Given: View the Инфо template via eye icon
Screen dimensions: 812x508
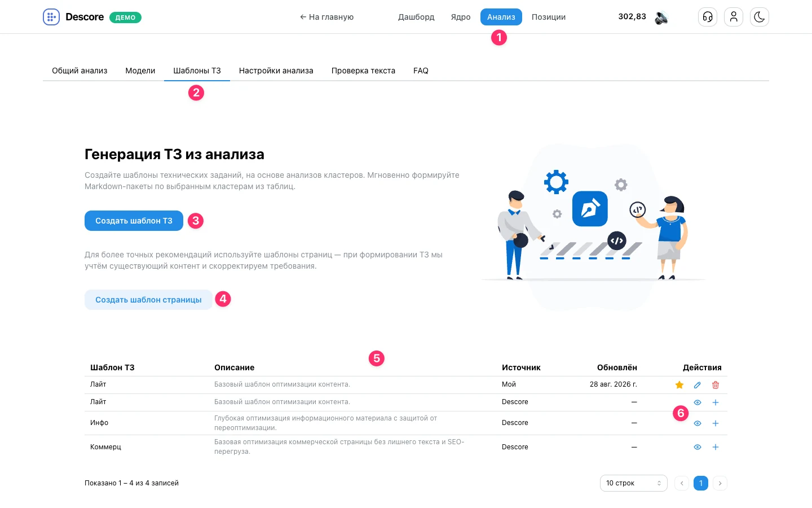Looking at the screenshot, I should [698, 423].
